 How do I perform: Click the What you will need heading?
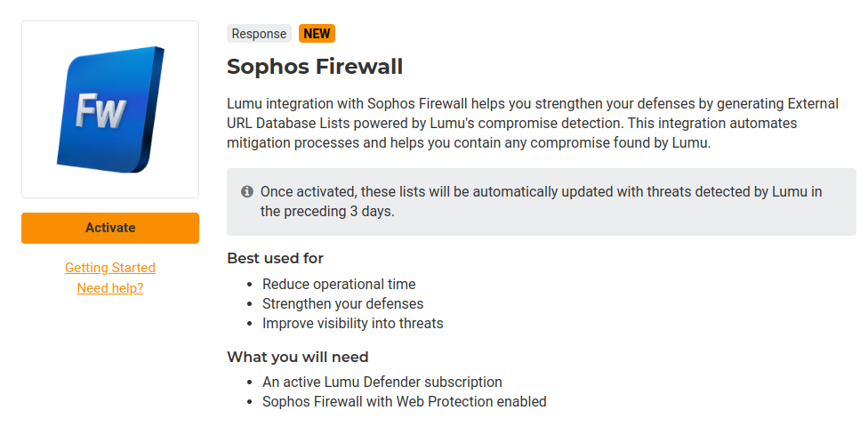click(297, 357)
